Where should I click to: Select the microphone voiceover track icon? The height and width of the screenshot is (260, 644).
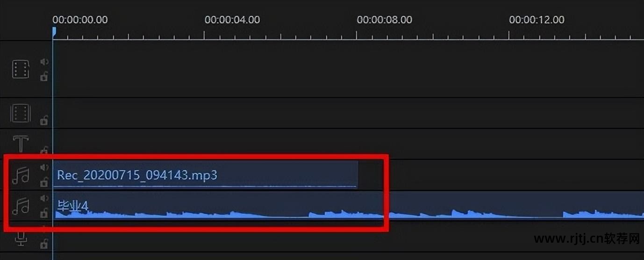[21, 239]
